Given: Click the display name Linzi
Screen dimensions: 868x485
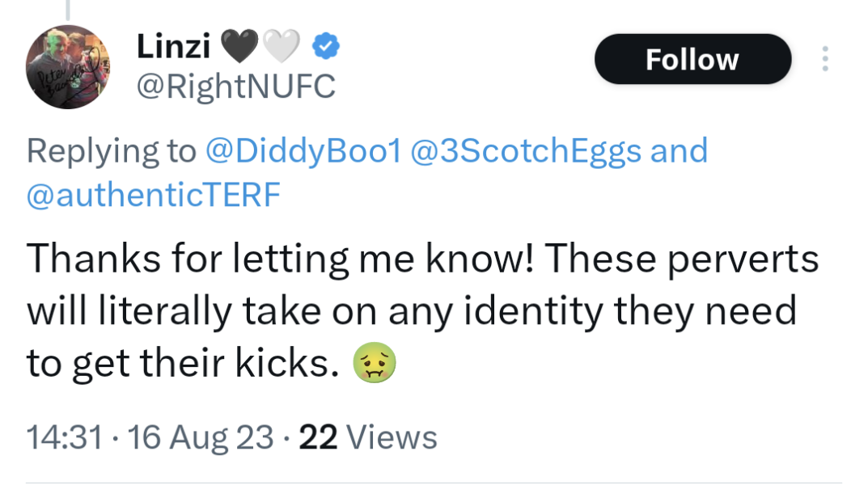Looking at the screenshot, I should point(174,46).
